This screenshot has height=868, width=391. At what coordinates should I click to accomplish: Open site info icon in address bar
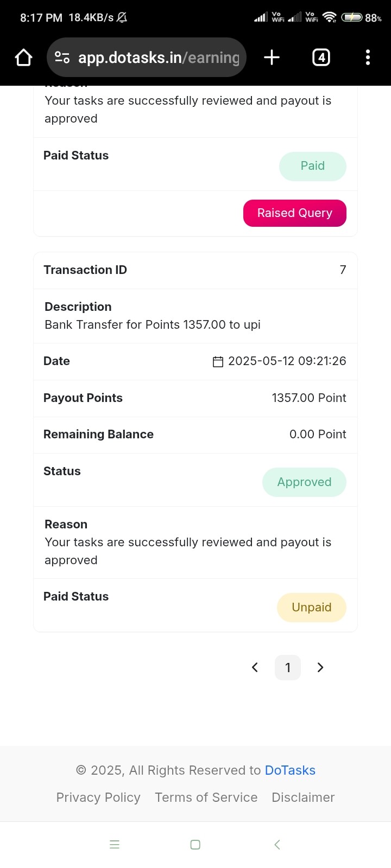tap(62, 58)
